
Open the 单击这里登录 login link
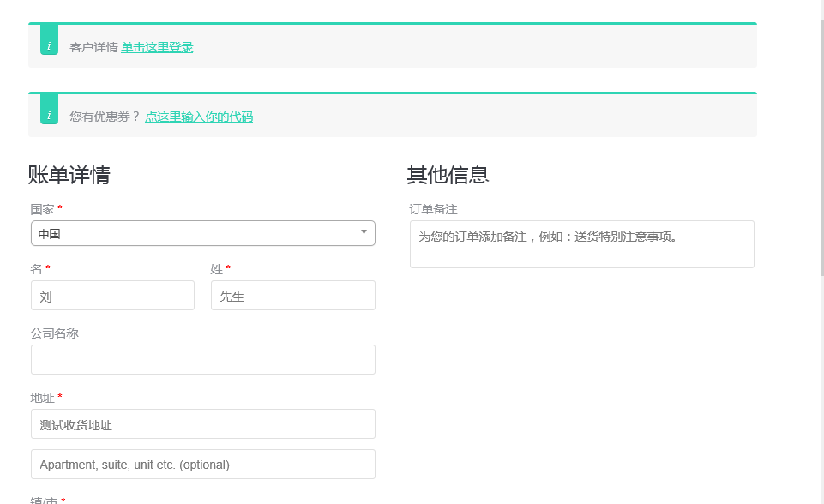click(157, 48)
